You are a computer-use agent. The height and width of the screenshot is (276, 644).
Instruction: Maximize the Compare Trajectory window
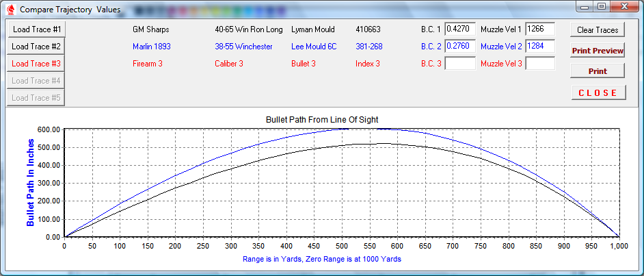[602, 6]
